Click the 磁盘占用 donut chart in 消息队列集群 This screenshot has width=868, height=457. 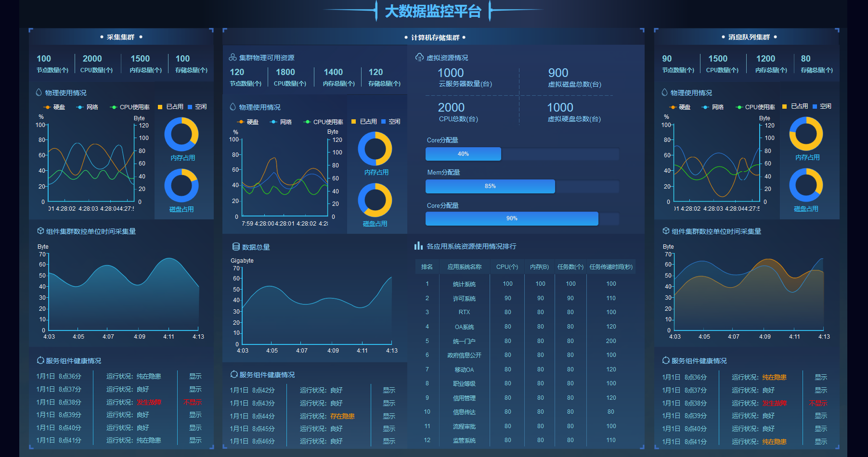[x=806, y=185]
